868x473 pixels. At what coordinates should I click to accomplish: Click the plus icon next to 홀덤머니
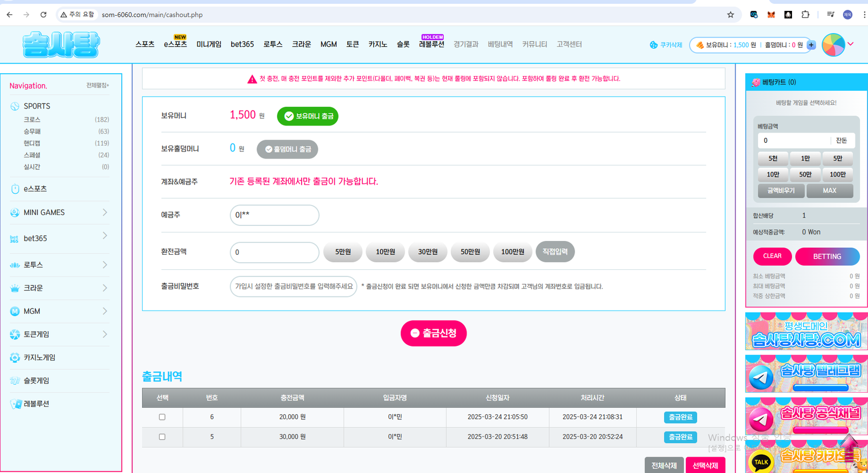[811, 45]
